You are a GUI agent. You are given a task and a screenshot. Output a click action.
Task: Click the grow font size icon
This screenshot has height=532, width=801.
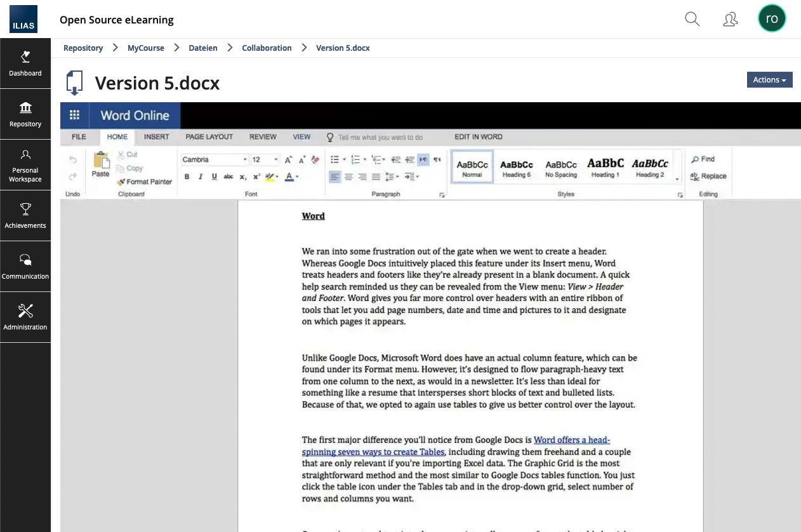point(288,160)
